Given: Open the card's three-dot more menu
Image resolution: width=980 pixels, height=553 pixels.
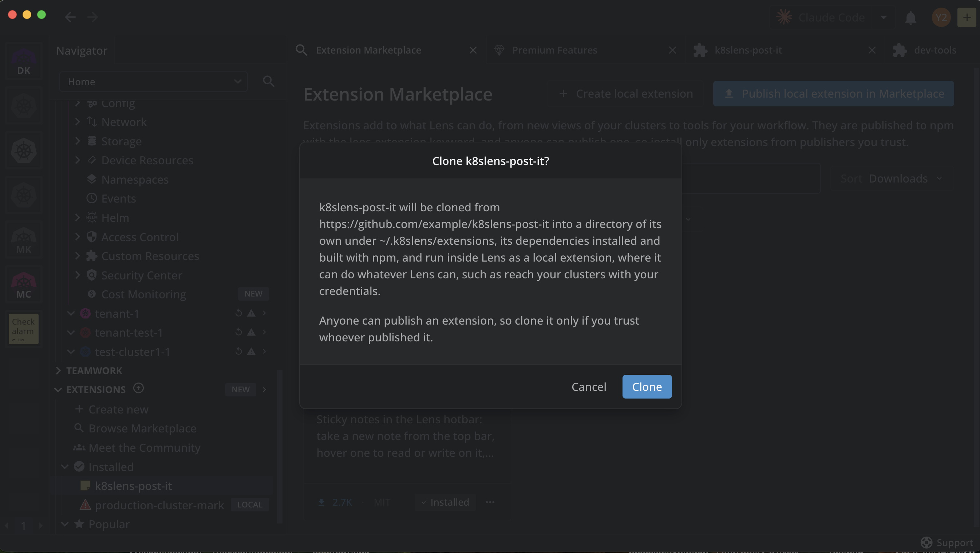Looking at the screenshot, I should tap(490, 502).
